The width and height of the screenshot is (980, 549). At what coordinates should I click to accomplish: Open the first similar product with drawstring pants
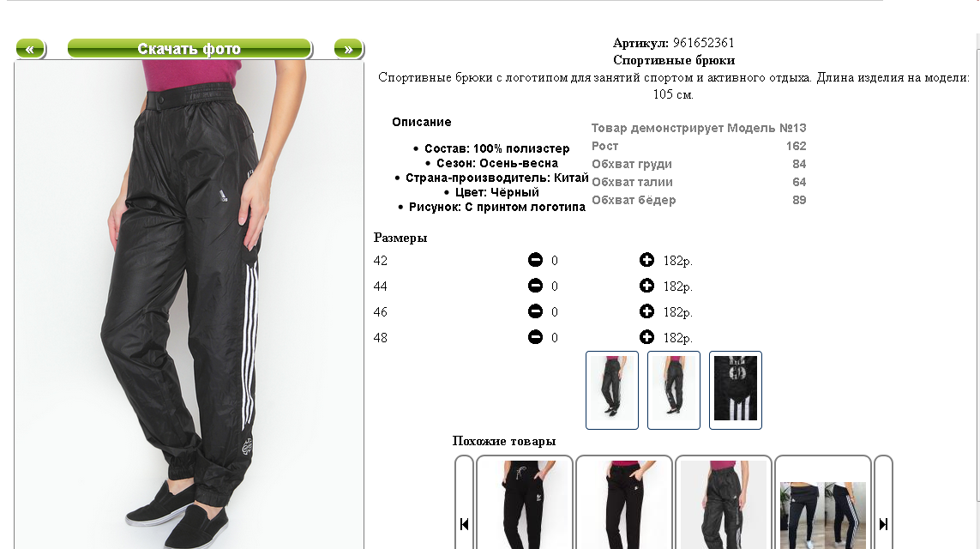(x=525, y=504)
